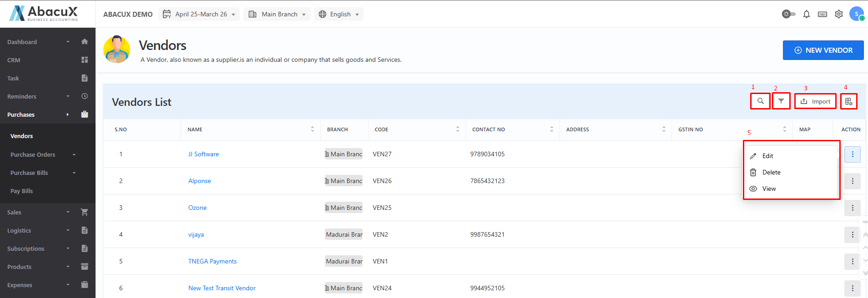Choose Delete in the action menu
The width and height of the screenshot is (868, 298).
pos(771,172)
